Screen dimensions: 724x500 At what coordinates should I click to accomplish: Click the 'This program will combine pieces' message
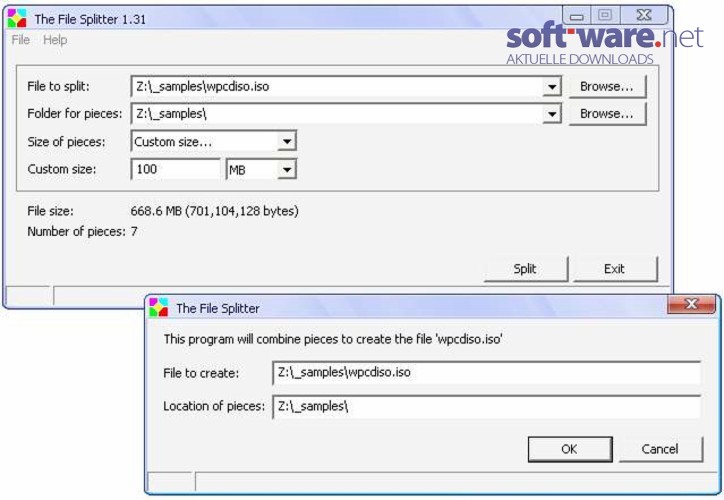point(333,339)
